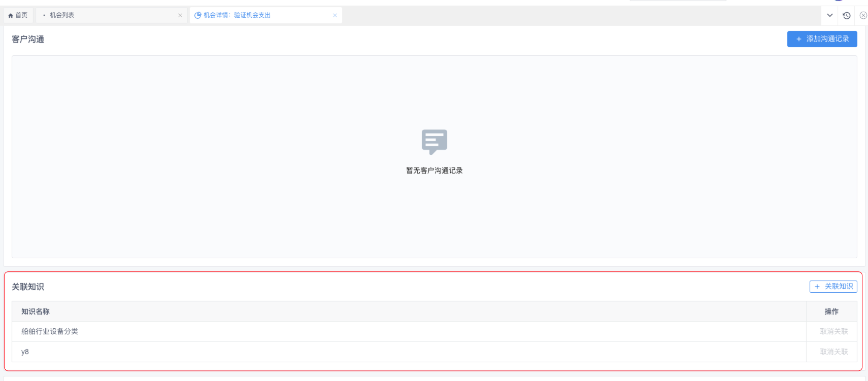Select the 机会详情: 验证机会支出 tab
Image resolution: width=868 pixels, height=381 pixels.
[x=237, y=15]
